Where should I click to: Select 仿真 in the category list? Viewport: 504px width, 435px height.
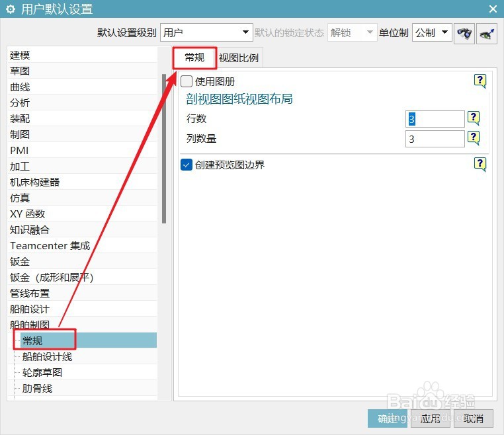[x=82, y=198]
